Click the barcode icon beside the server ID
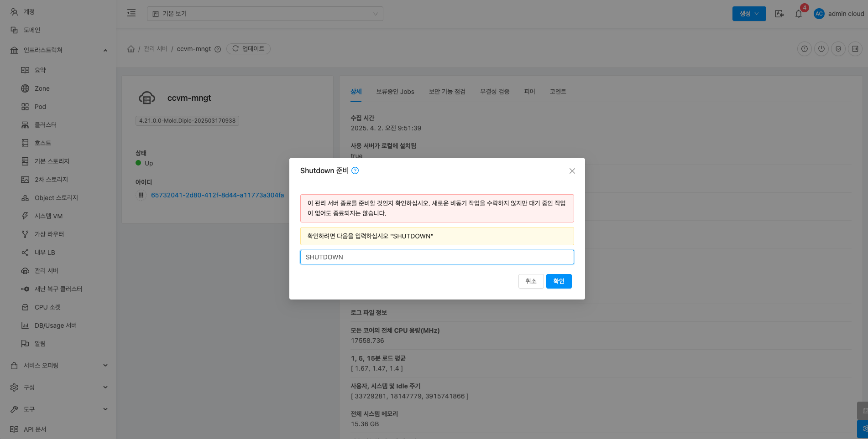The image size is (868, 439). 141,195
